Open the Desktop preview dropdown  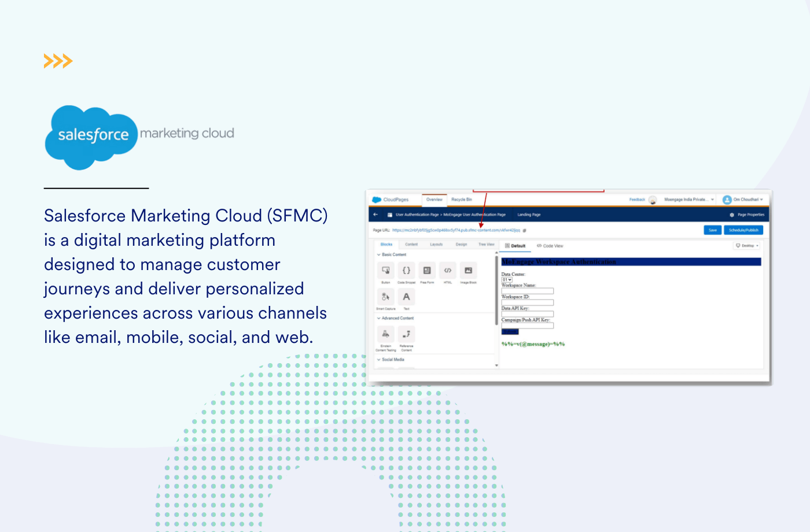coord(748,246)
